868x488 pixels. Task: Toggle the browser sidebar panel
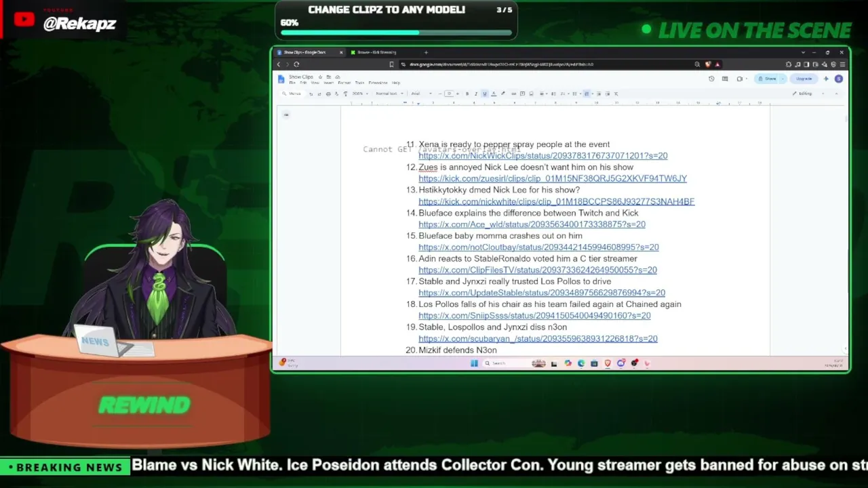click(x=807, y=64)
